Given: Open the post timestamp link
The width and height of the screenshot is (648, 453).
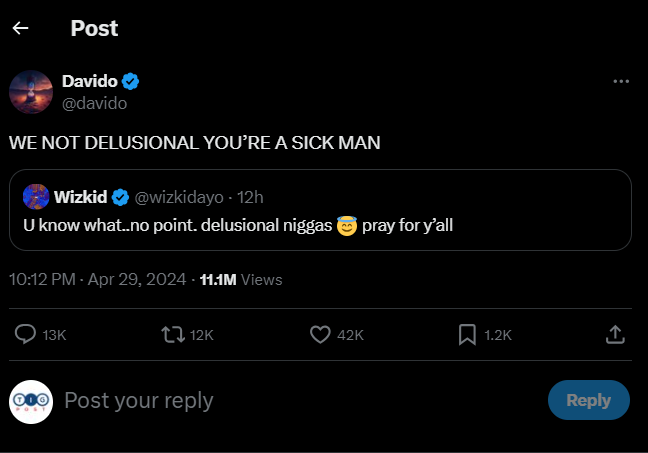Looking at the screenshot, I should coord(97,279).
